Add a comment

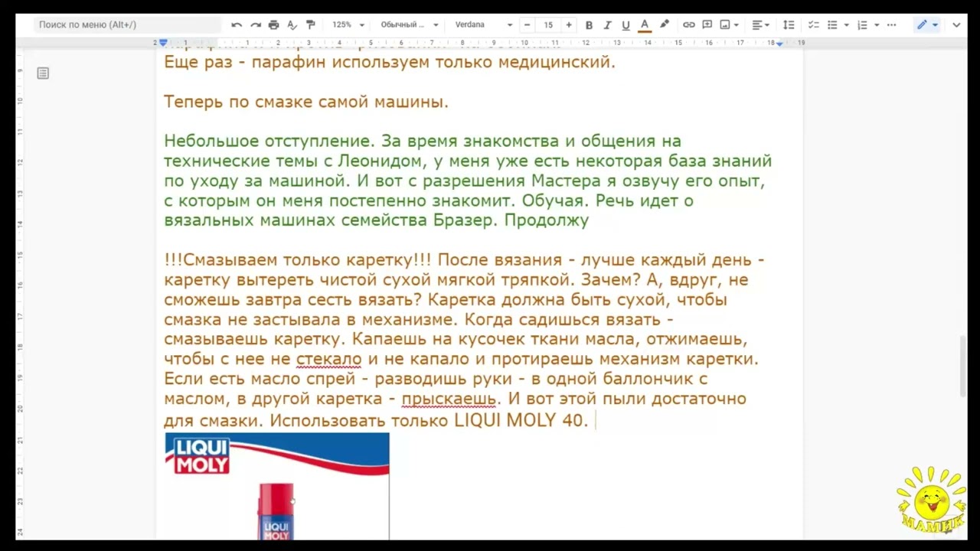click(x=707, y=24)
